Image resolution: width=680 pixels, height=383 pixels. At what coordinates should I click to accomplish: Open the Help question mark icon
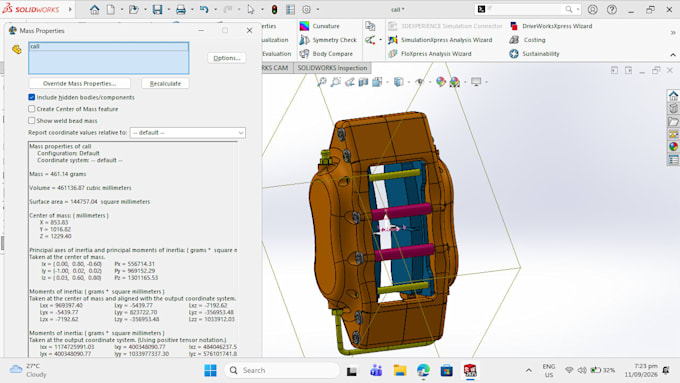(x=612, y=10)
